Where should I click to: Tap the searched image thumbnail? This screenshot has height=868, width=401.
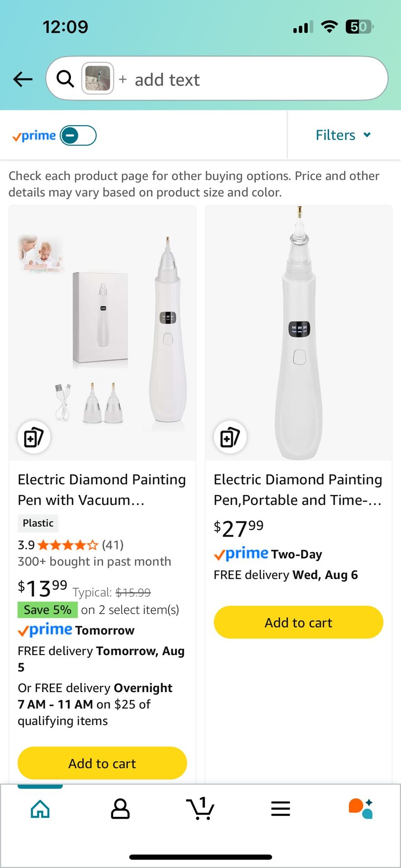coord(98,79)
